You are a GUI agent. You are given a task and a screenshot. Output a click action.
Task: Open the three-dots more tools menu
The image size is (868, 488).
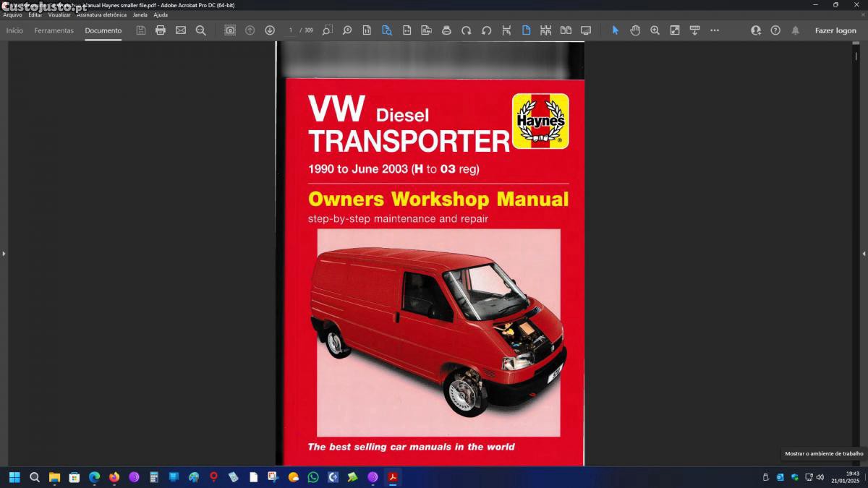715,30
